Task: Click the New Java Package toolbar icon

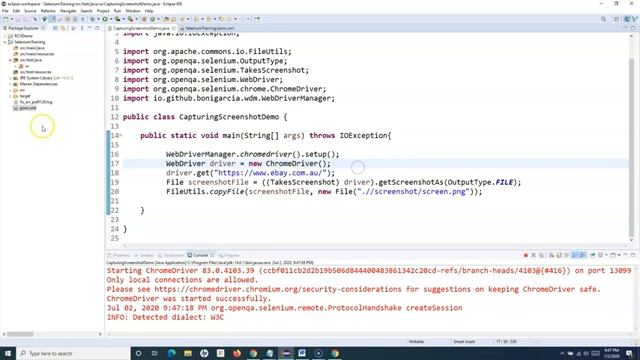Action: [x=144, y=19]
